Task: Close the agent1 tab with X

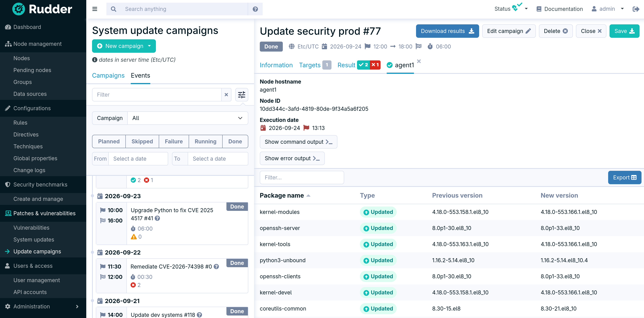Action: click(x=419, y=61)
